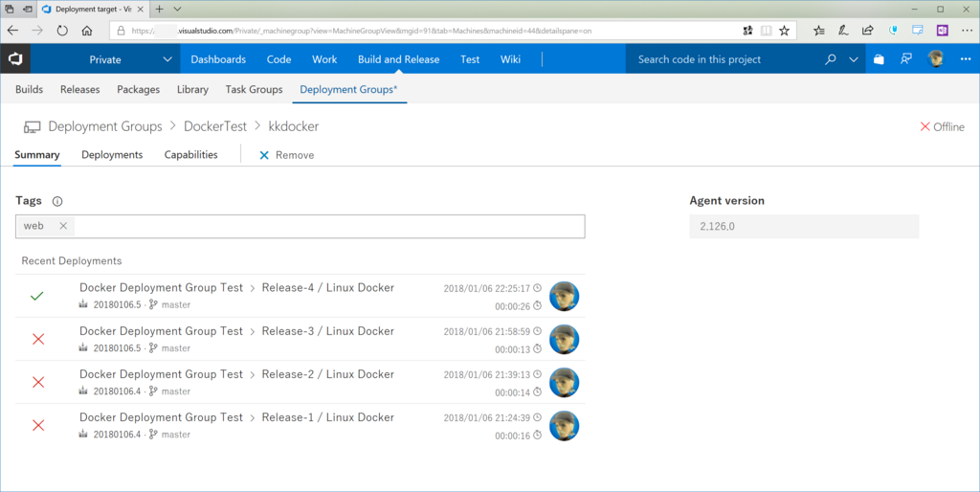Click the Visual Studio Team Services logo
Image resolution: width=980 pixels, height=492 pixels.
point(15,59)
